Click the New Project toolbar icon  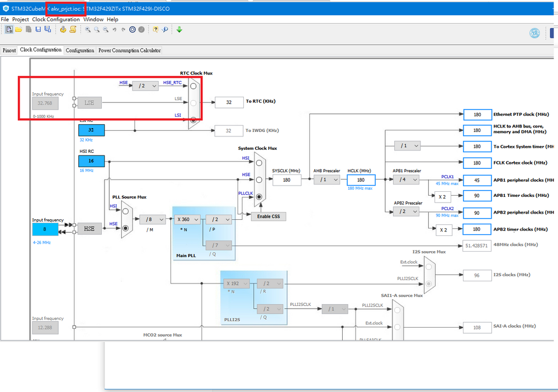(x=10, y=30)
